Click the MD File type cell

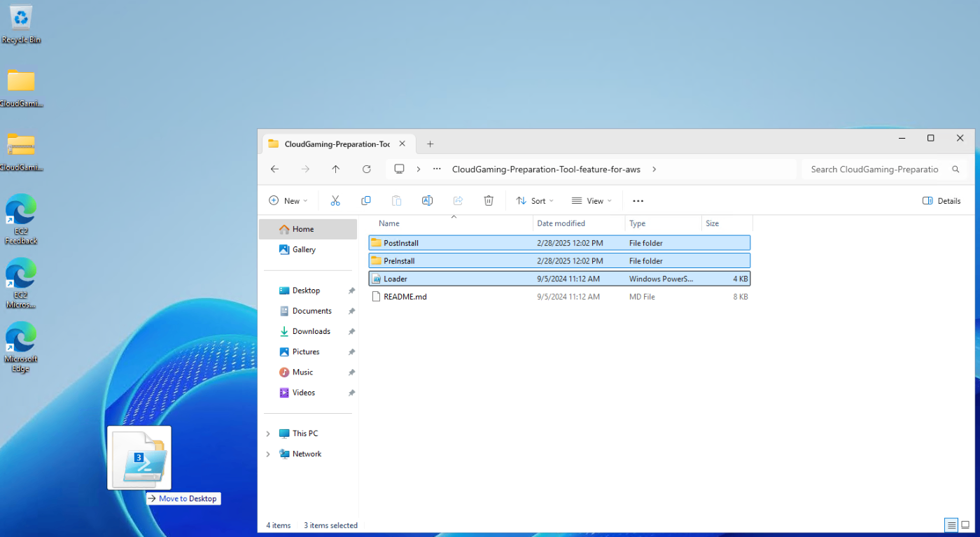(x=642, y=297)
